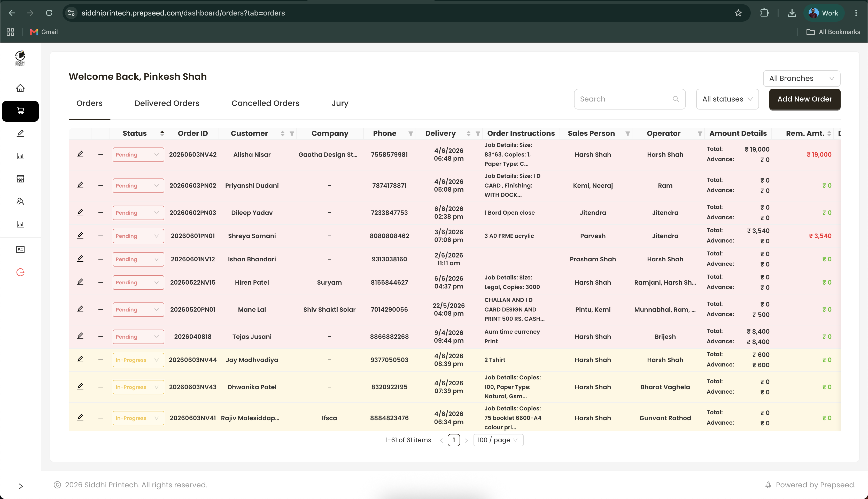
Task: Filter the Sales Person column
Action: click(x=627, y=134)
